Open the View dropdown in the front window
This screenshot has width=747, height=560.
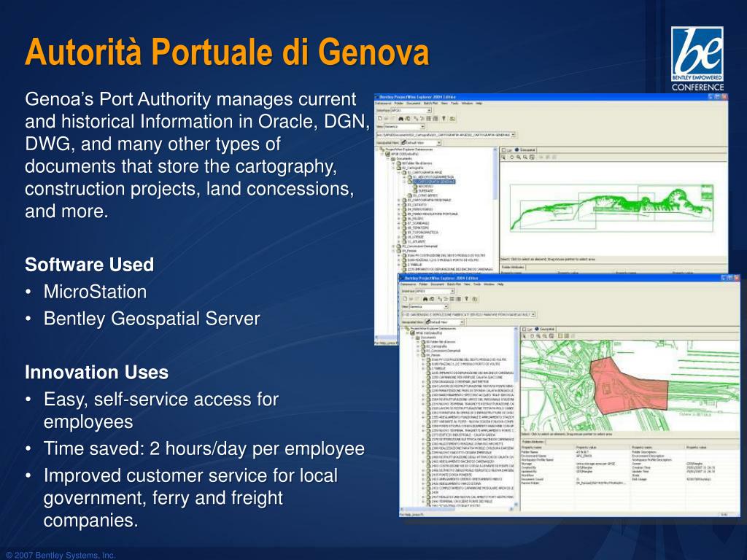coord(429,307)
